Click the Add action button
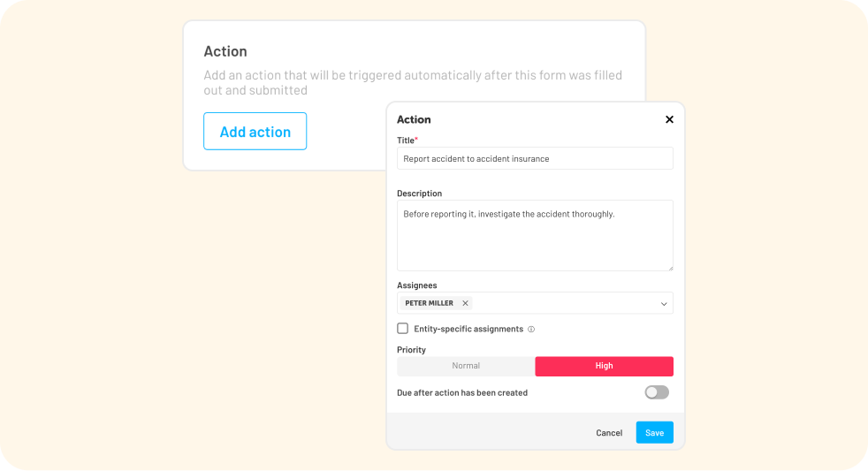Viewport: 868px width, 471px height. (x=255, y=132)
